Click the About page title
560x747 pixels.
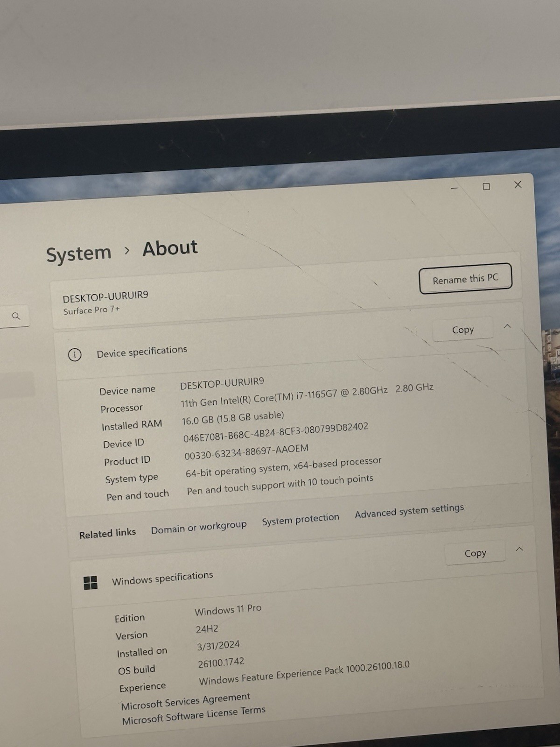[x=170, y=248]
